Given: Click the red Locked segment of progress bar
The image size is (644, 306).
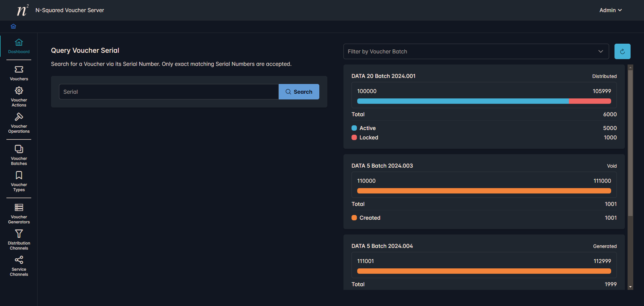Looking at the screenshot, I should [x=590, y=101].
